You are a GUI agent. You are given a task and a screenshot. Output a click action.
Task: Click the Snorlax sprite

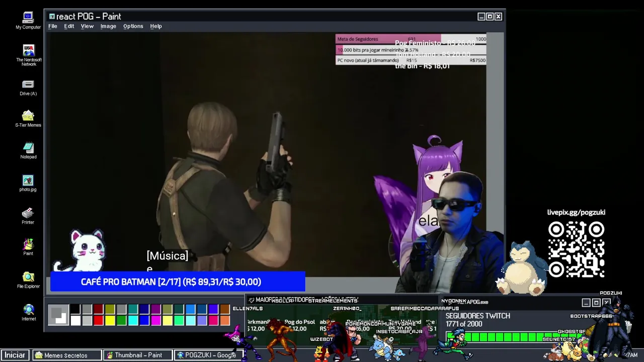pos(521,268)
